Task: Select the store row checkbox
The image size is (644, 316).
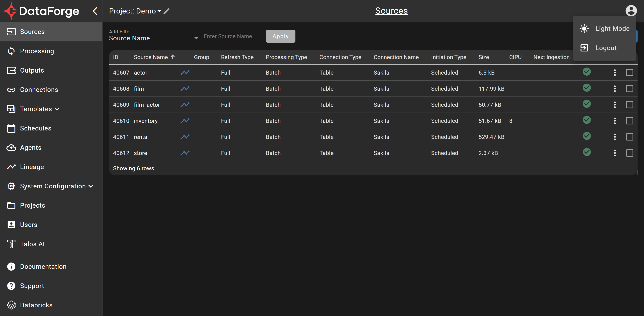Action: 630,153
